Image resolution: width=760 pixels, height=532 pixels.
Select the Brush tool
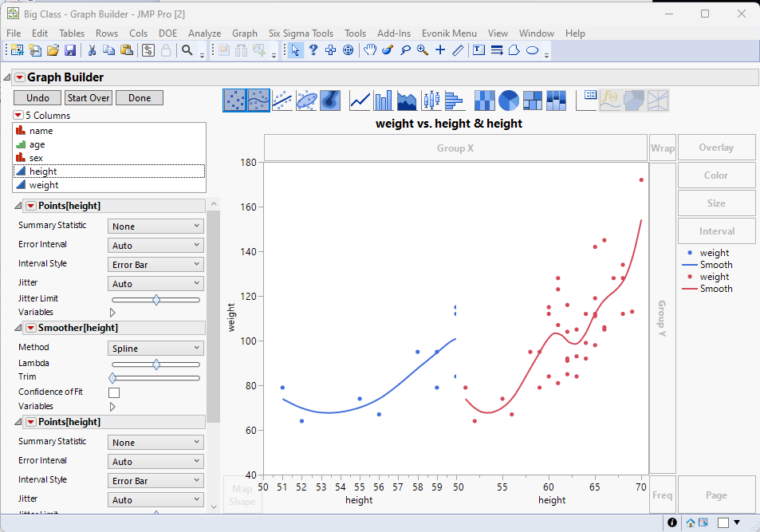pyautogui.click(x=388, y=50)
